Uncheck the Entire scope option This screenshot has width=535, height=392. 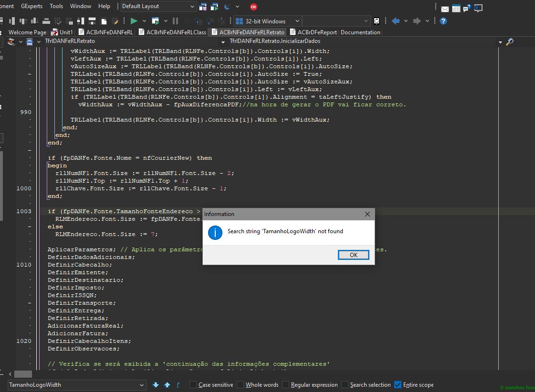tap(398, 385)
